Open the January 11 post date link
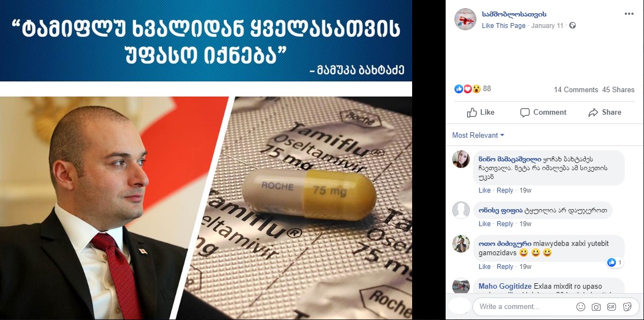This screenshot has width=644, height=320. pos(547,25)
